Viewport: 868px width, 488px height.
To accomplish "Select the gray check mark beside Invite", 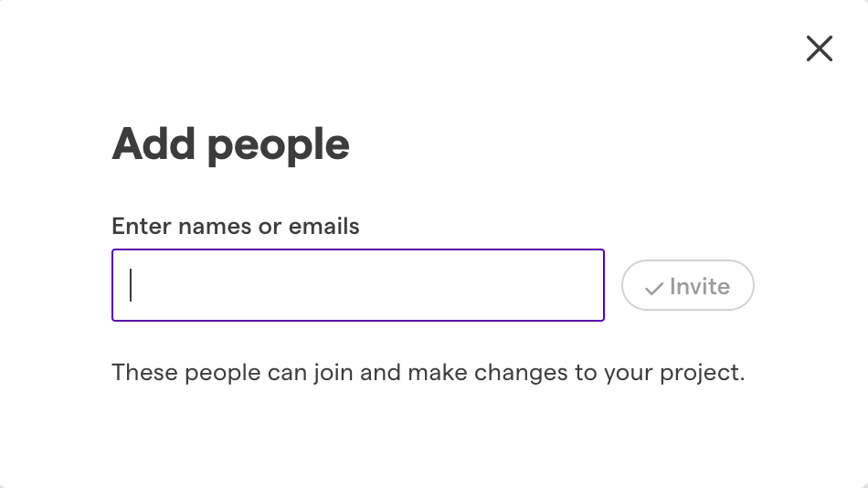I will click(654, 288).
